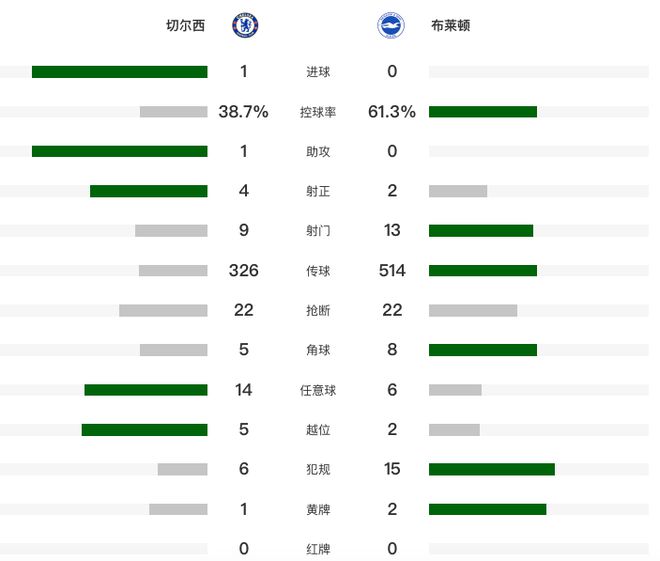Click Chelsea's green 任意球 bar
660x561 pixels.
click(x=145, y=390)
